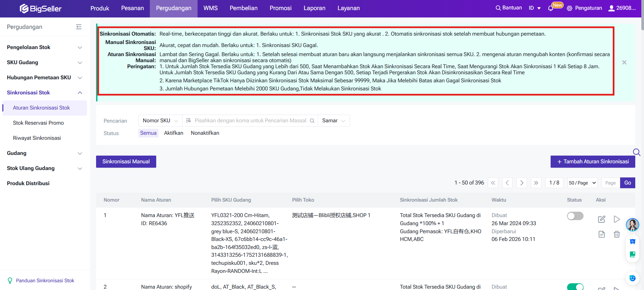This screenshot has width=644, height=290.
Task: Open the Pesanan top menu
Action: point(132,8)
